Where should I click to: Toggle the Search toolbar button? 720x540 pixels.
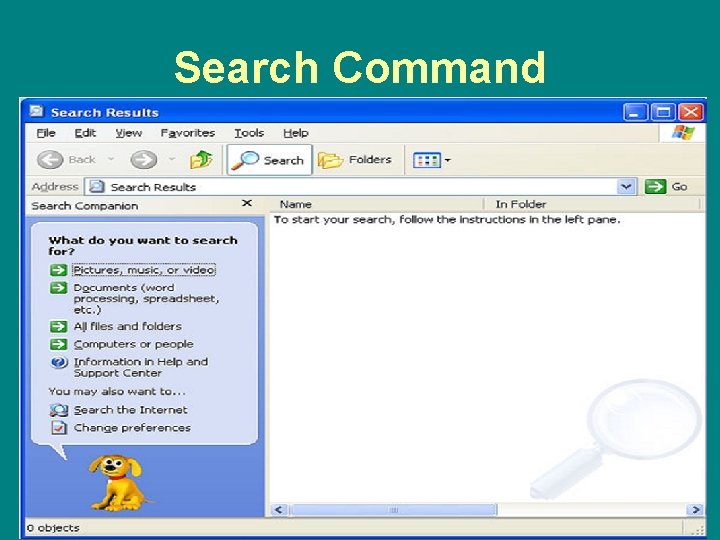[269, 160]
